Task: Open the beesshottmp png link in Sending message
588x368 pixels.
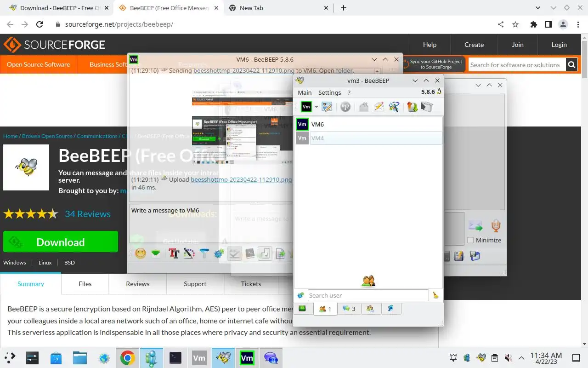Action: 244,71
